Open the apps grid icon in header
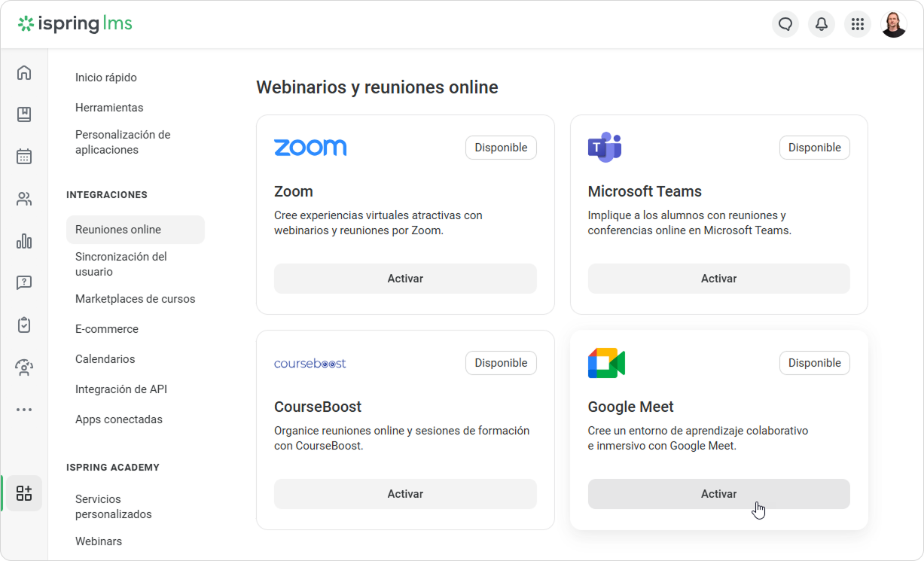 [858, 24]
